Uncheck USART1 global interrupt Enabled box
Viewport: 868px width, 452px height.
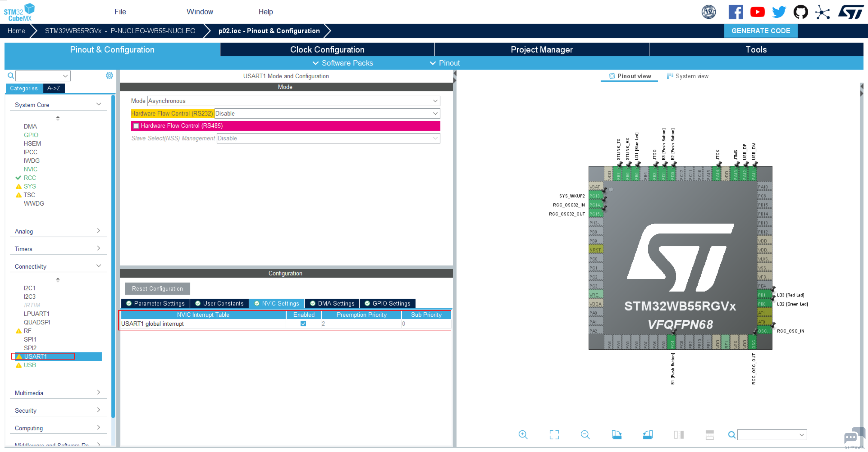[303, 324]
